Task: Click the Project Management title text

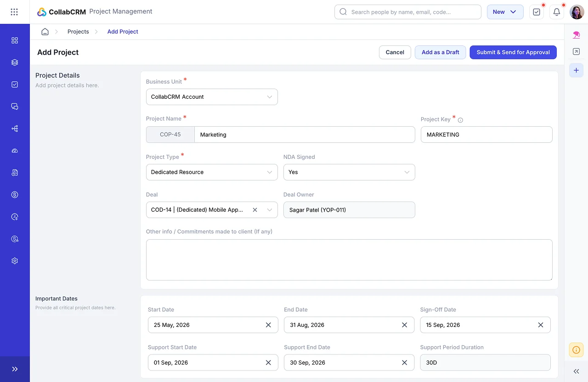Action: coord(121,11)
